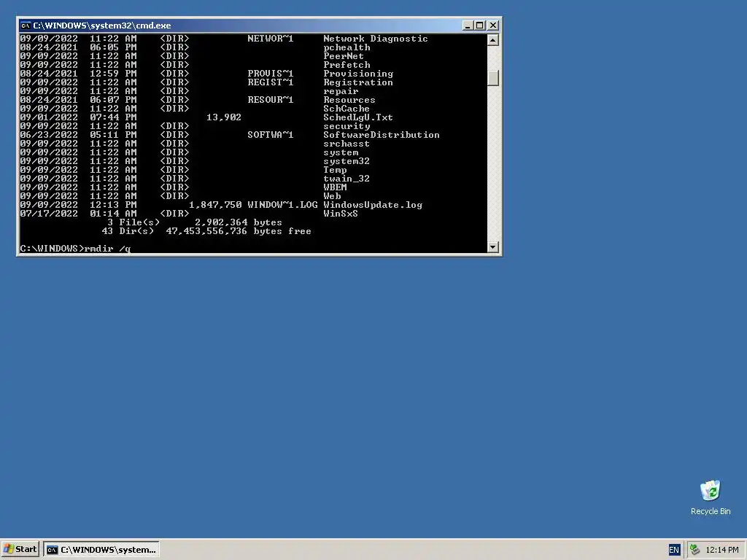
Task: Click the 'system32' directory name
Action: (x=347, y=161)
